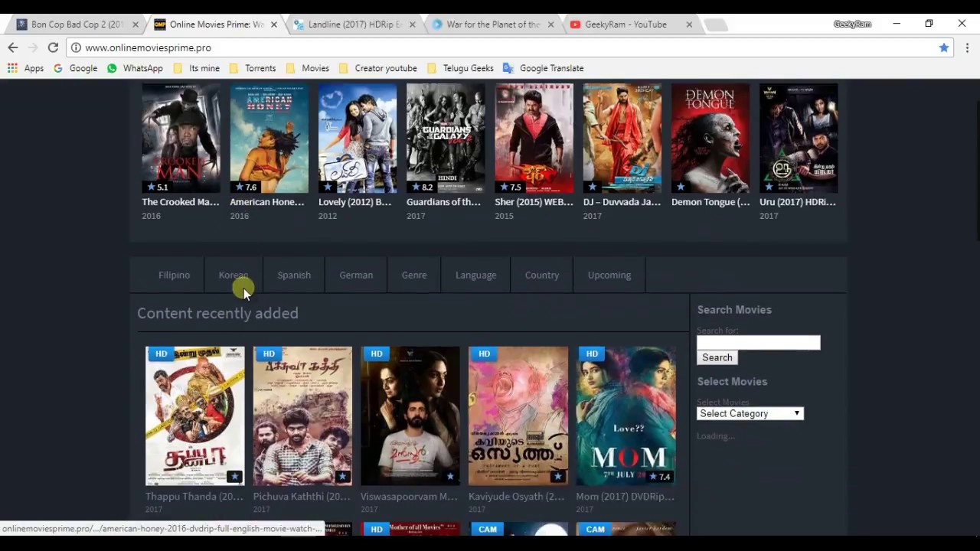Open Pichuva Kaththi title link
The height and width of the screenshot is (551, 980).
tap(302, 496)
